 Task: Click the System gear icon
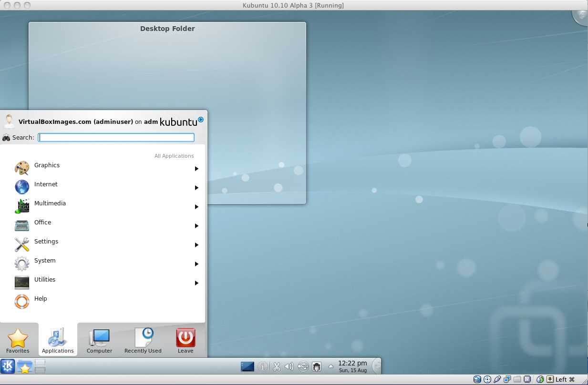click(22, 263)
